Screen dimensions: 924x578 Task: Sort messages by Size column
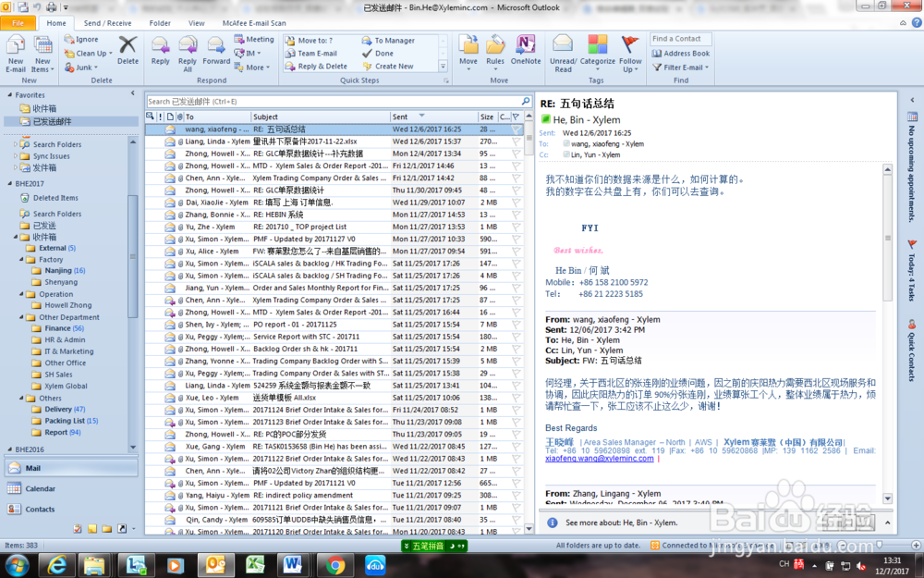(x=487, y=117)
